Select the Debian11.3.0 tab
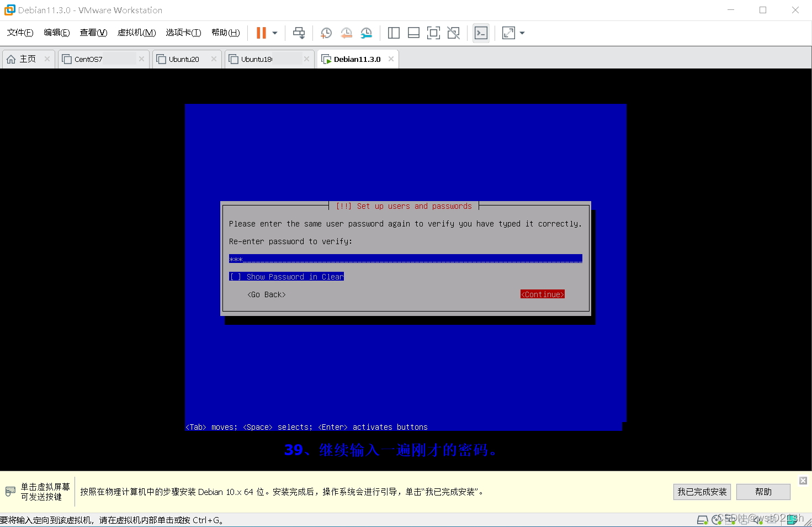The image size is (812, 527). (x=357, y=59)
